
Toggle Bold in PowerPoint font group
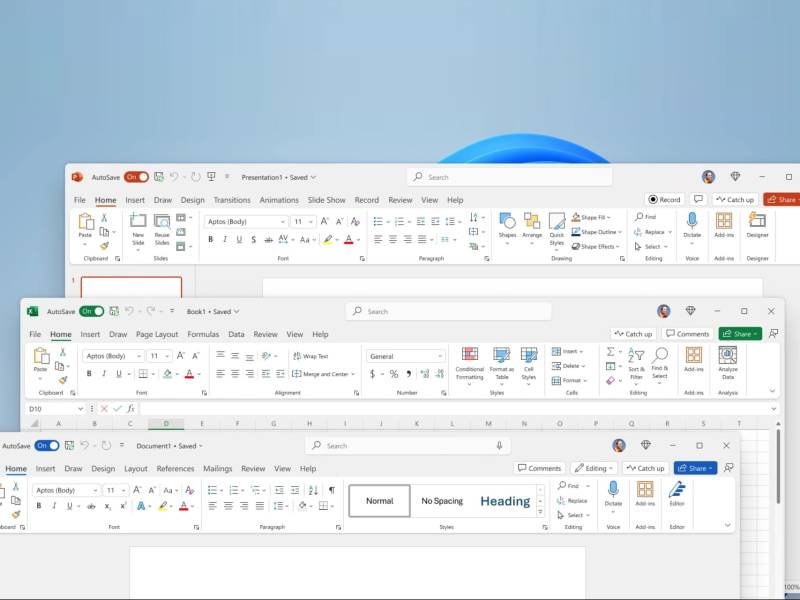tap(210, 239)
